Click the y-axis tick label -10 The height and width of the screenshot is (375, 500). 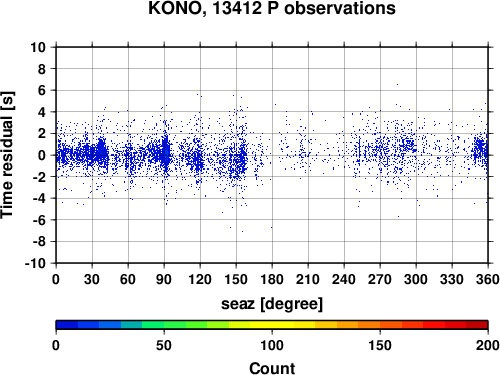(x=35, y=263)
